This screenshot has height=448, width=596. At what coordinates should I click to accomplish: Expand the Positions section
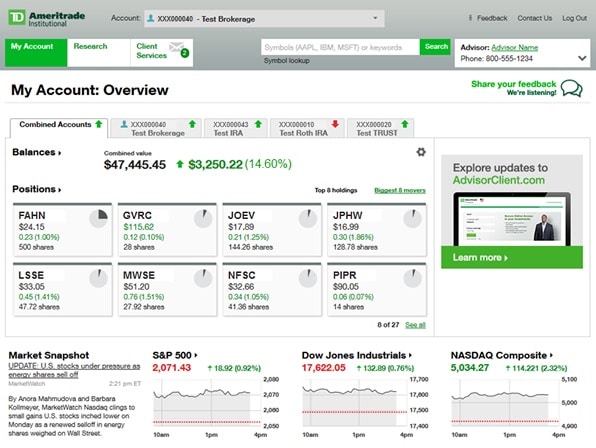[x=36, y=189]
